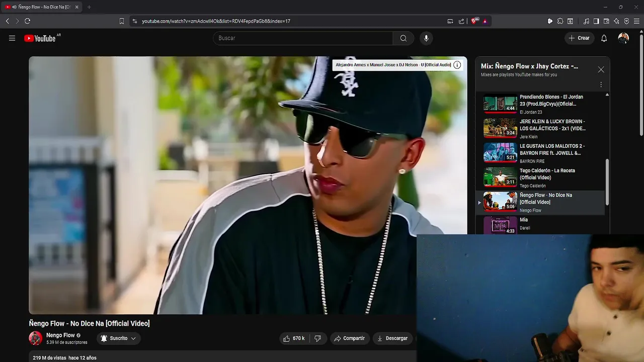This screenshot has height=362, width=644.
Task: Open the Leo AI sparkle icon
Action: click(x=616, y=21)
